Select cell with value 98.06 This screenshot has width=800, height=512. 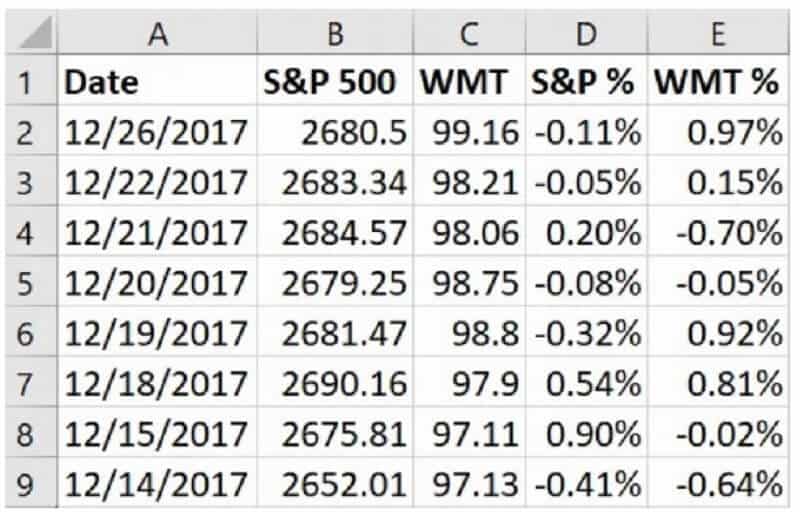pos(469,232)
